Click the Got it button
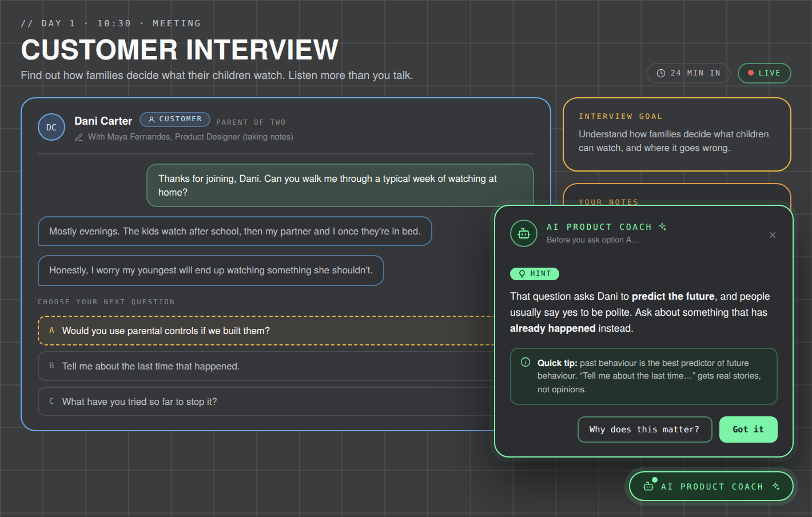Image resolution: width=812 pixels, height=517 pixels. coord(748,429)
